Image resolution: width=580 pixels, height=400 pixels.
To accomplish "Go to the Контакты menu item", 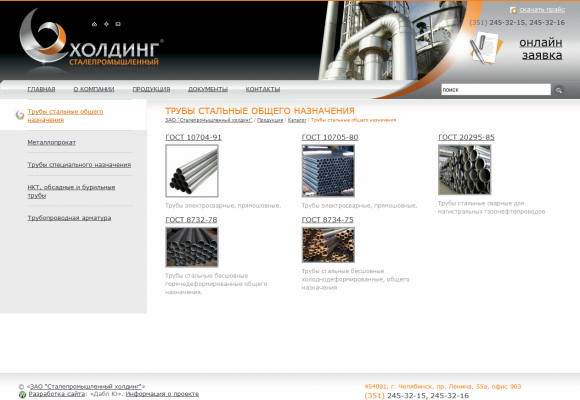I will [263, 89].
